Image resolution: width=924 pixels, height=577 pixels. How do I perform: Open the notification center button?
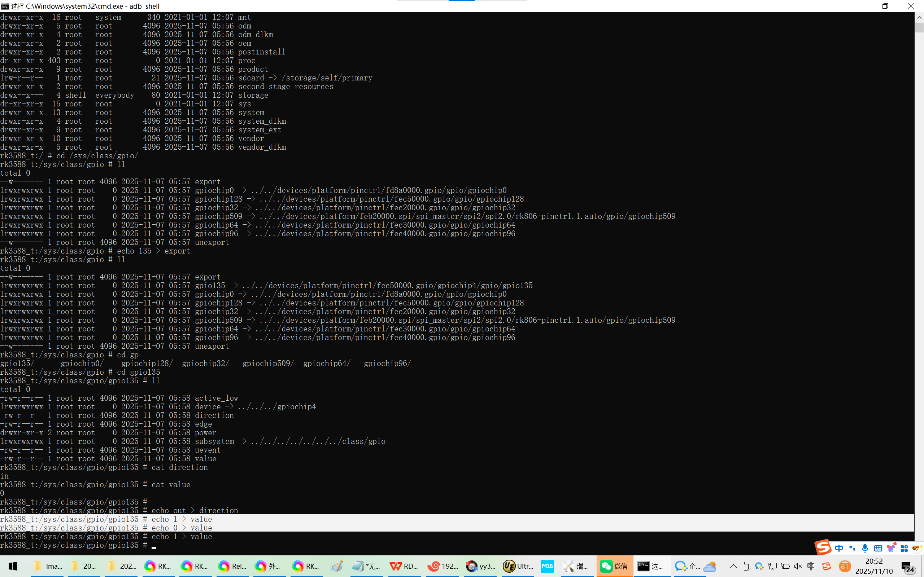[908, 567]
